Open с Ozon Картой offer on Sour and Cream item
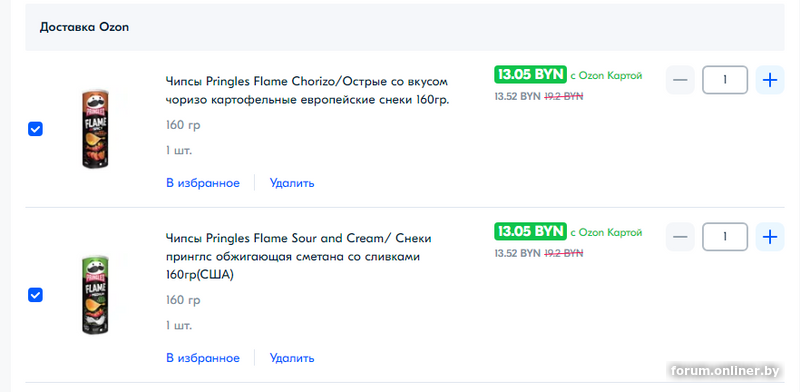 coord(606,232)
